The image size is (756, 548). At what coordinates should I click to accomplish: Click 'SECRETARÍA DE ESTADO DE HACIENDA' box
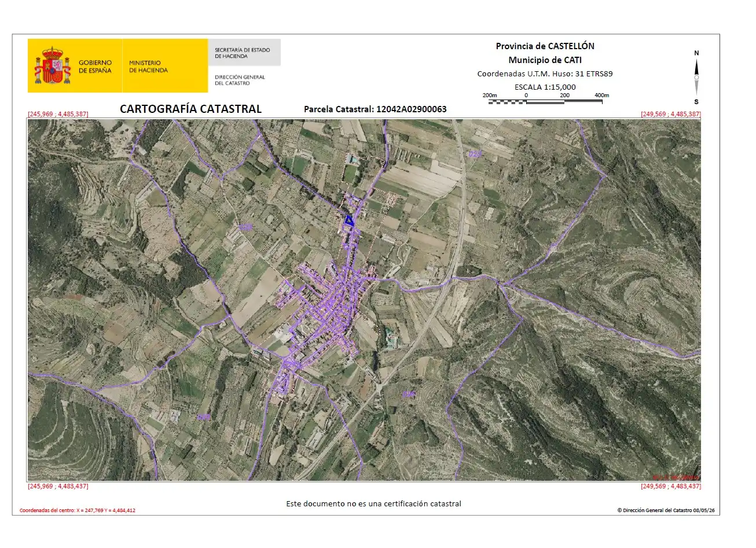tap(244, 53)
